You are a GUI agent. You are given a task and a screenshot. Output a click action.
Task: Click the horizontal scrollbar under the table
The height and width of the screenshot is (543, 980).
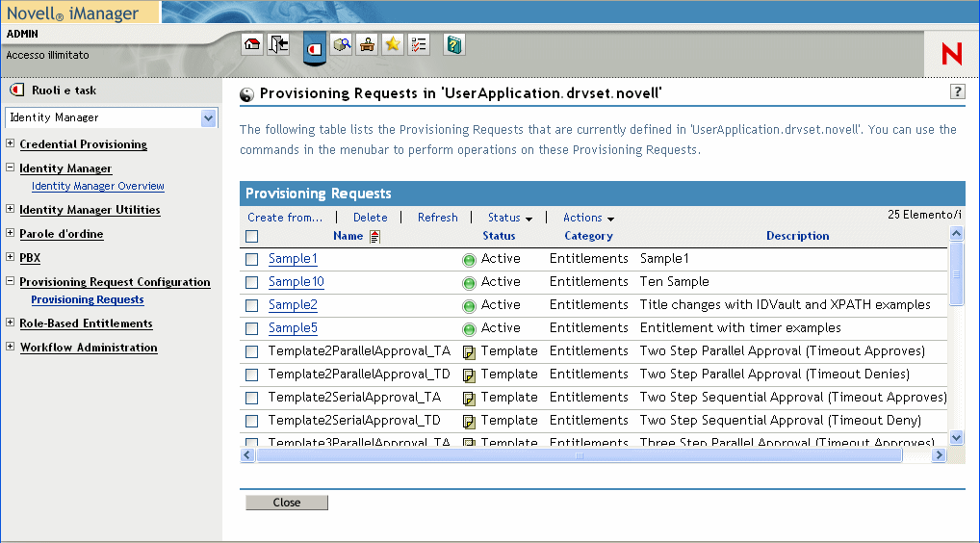580,455
